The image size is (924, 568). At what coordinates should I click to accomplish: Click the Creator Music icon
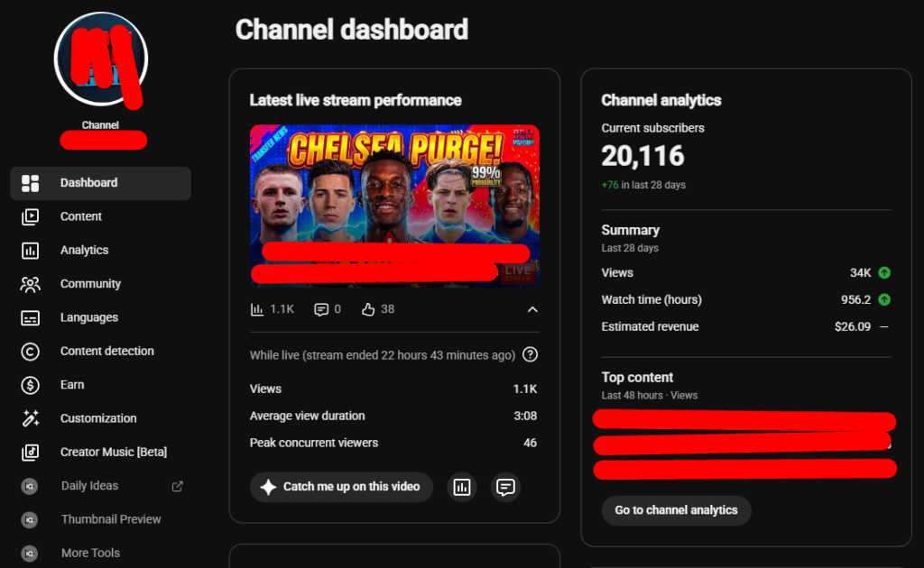[x=30, y=452]
